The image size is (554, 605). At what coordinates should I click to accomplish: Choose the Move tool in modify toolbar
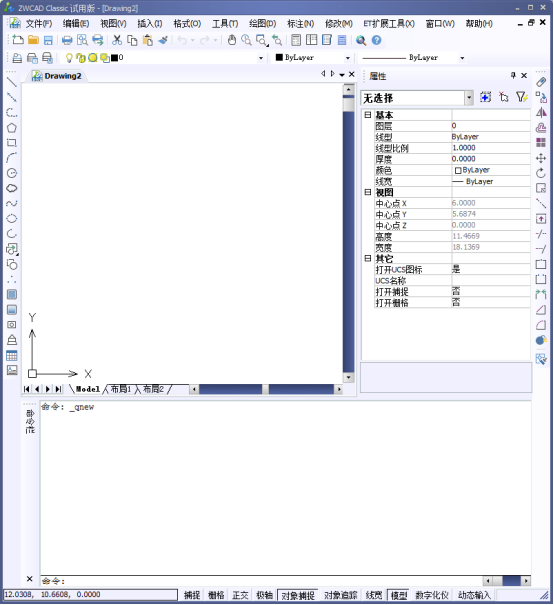[541, 158]
